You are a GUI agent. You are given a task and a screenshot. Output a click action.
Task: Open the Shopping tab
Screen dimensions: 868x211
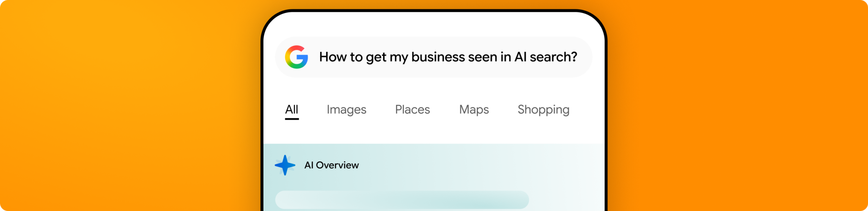[x=543, y=110]
